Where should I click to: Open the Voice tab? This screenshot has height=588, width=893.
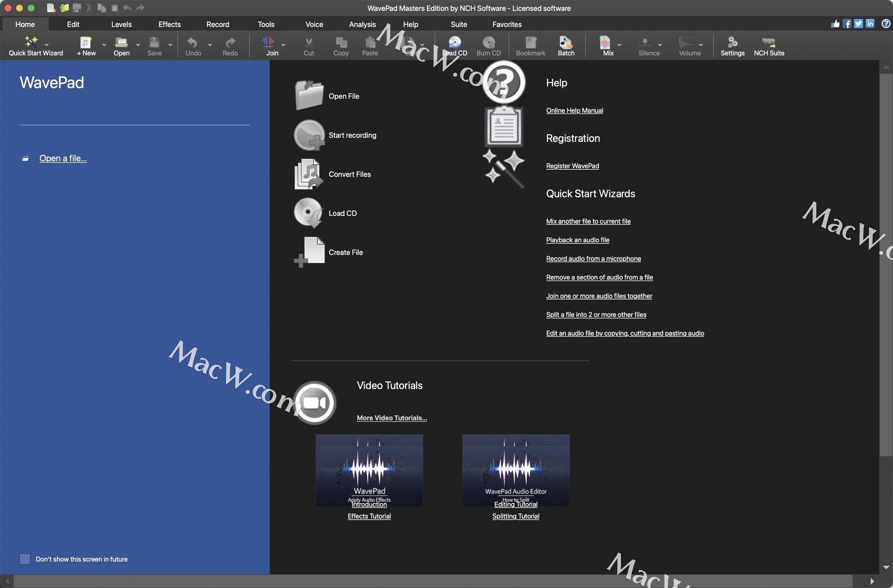[314, 24]
